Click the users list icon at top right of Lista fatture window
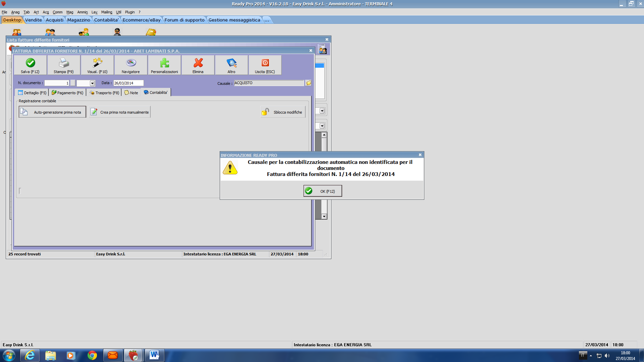 [322, 49]
